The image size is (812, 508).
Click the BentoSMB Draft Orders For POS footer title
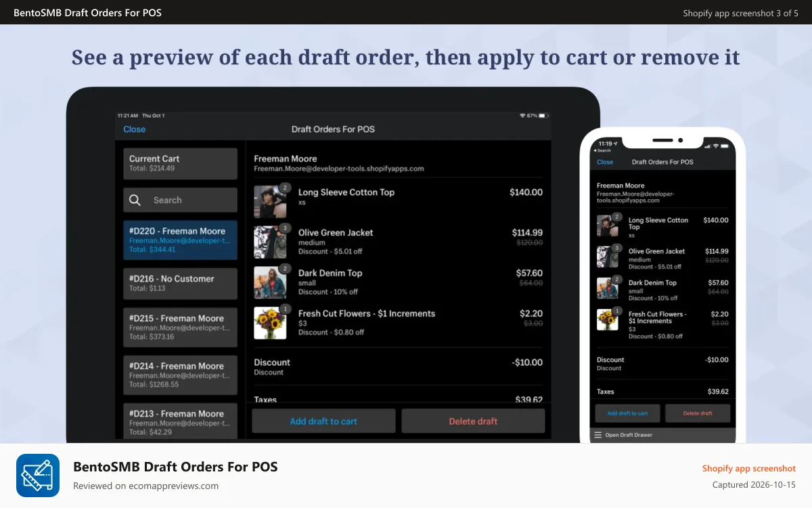click(175, 467)
